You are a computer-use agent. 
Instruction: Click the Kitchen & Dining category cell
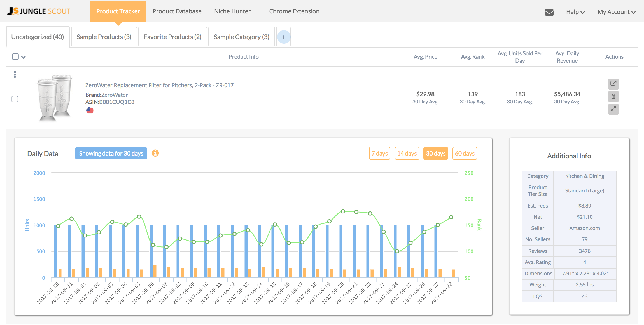pos(585,176)
